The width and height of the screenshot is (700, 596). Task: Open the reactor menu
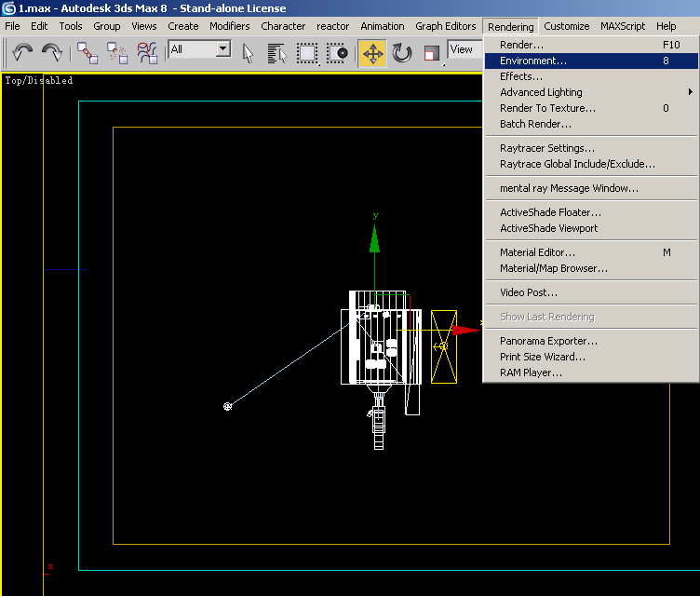tap(332, 26)
